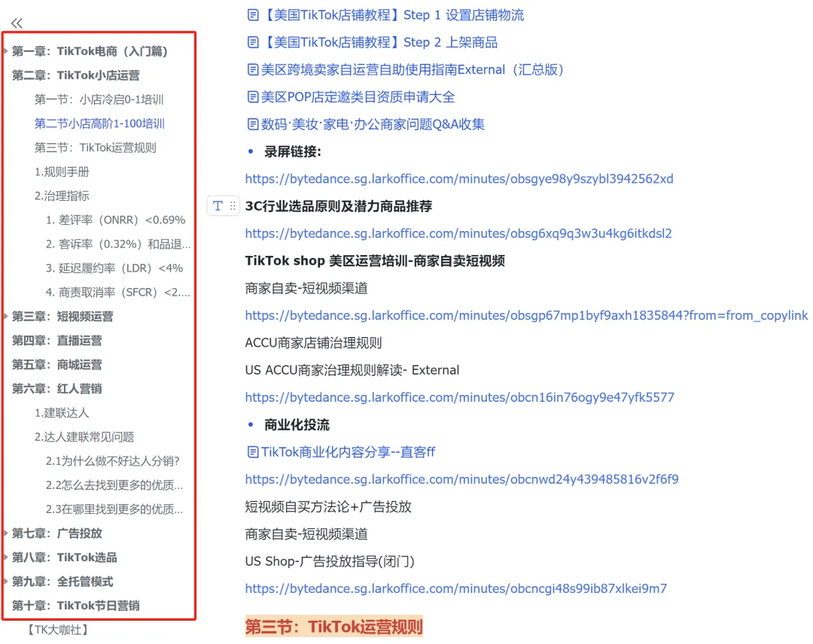The image size is (813, 644).
Task: Open the minutes URL ending obcn16in76ogy9e47yfk5577
Action: 459,397
